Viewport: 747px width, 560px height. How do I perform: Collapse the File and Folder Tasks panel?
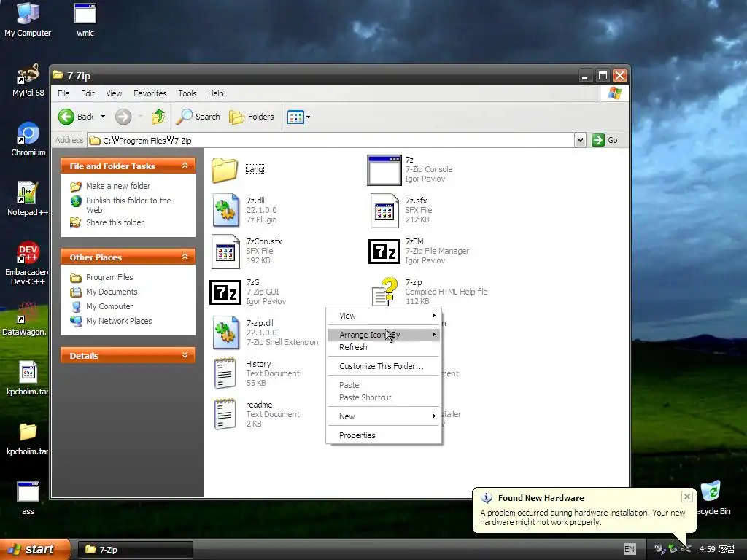coord(185,166)
